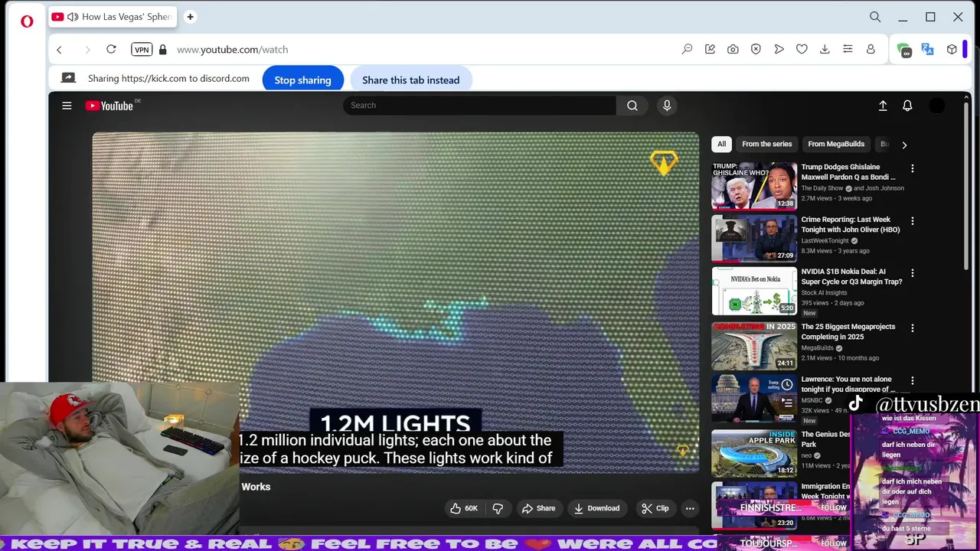Screen dimensions: 980x551
Task: Open the Opera account profile icon
Action: [x=871, y=49]
